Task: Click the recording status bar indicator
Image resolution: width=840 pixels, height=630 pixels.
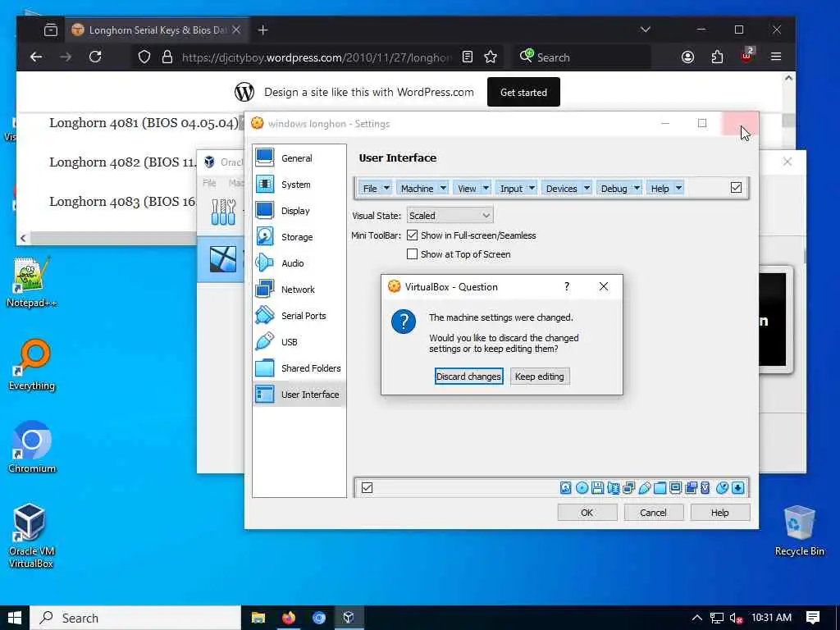Action: coord(691,487)
